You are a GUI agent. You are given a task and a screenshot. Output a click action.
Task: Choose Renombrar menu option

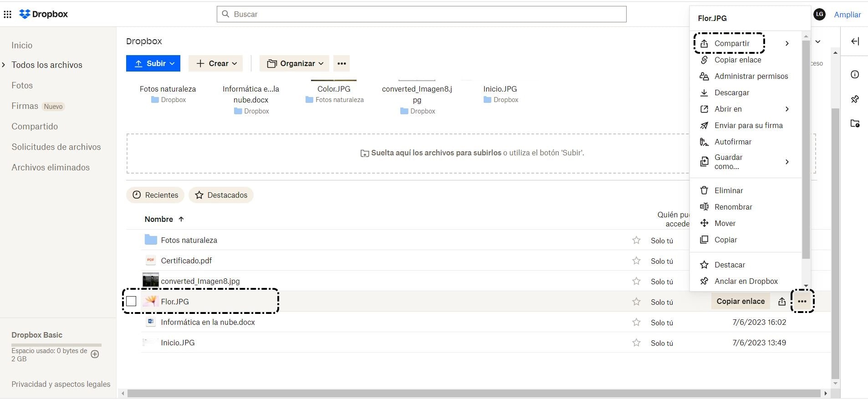click(733, 207)
